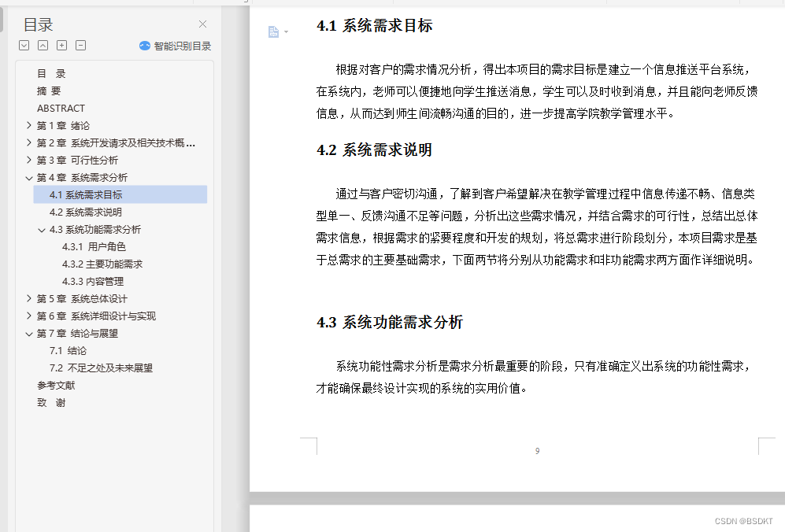Select 4.3 系统功能需求分析 outline entry

click(x=95, y=230)
